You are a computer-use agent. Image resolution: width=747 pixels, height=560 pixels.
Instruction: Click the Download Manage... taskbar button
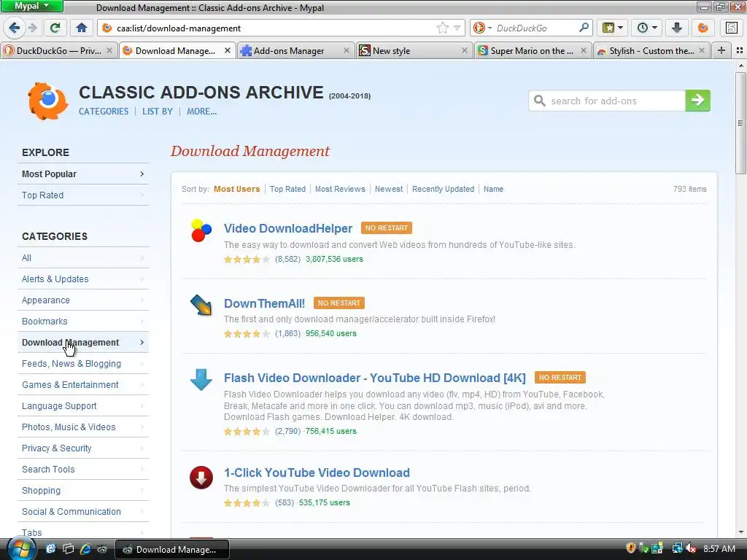tap(172, 549)
